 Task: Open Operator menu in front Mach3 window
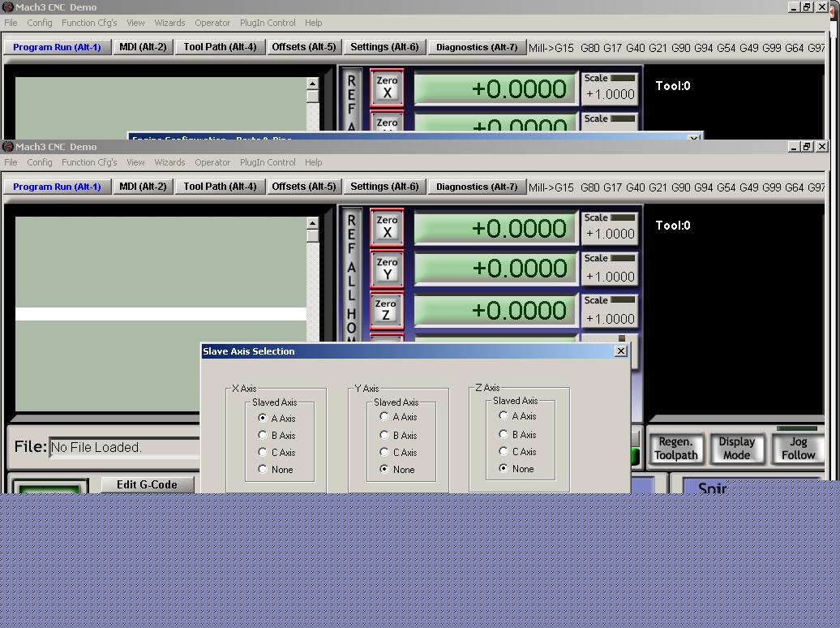click(x=212, y=162)
